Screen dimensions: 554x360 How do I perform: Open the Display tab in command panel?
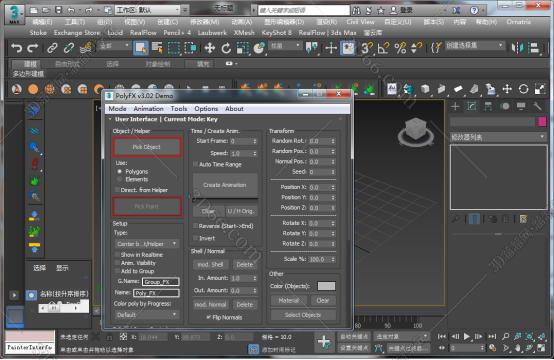pyautogui.click(x=521, y=106)
